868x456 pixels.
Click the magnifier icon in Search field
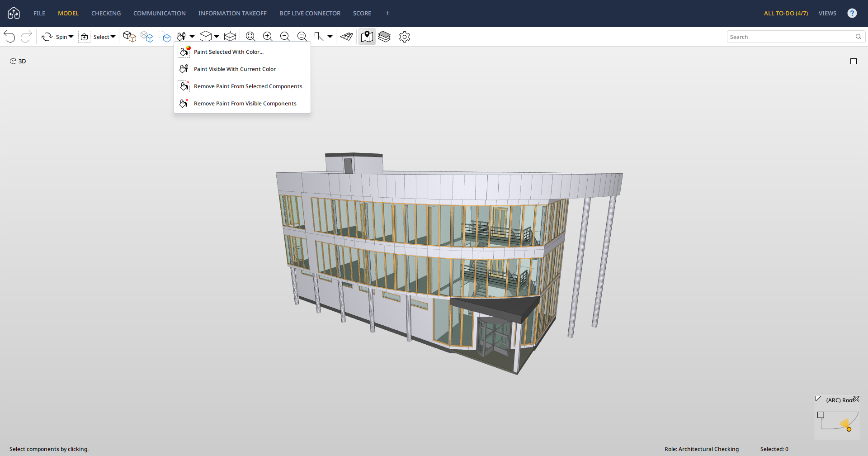point(859,37)
